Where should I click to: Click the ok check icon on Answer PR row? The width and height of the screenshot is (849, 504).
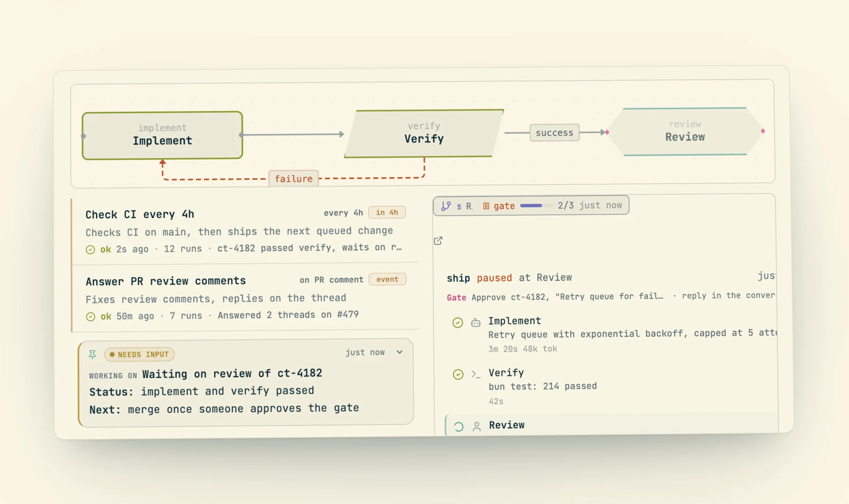click(x=91, y=316)
